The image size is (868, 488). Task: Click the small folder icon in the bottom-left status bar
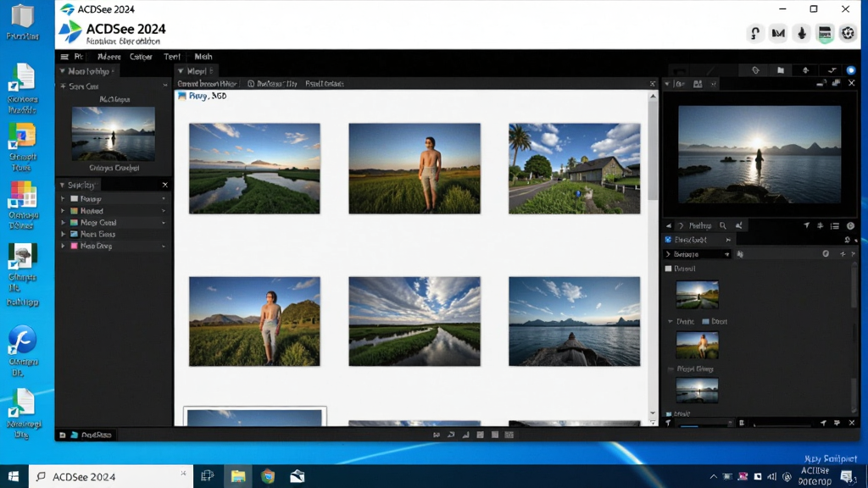pyautogui.click(x=74, y=435)
